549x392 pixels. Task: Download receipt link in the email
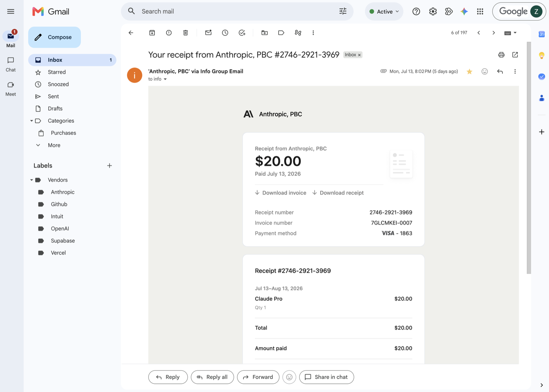338,193
